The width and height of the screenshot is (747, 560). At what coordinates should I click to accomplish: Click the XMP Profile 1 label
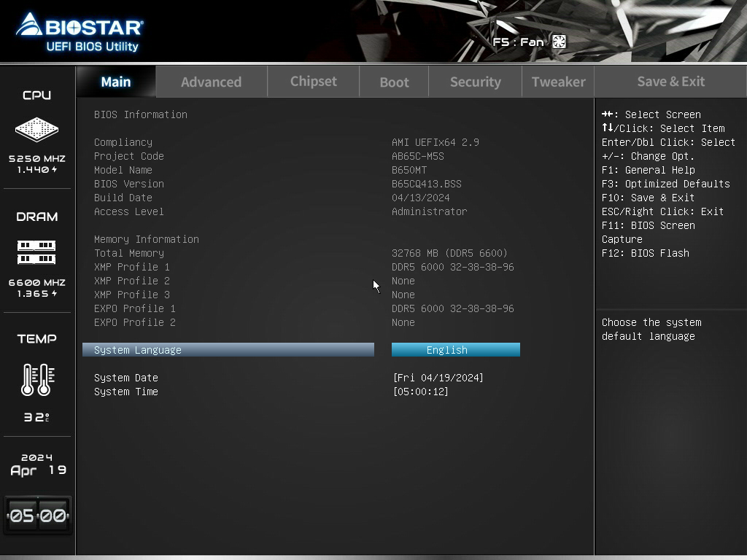[x=132, y=267]
